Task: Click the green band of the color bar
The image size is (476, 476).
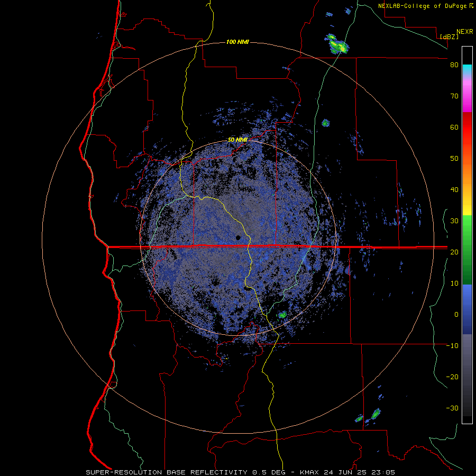Action: pyautogui.click(x=467, y=250)
